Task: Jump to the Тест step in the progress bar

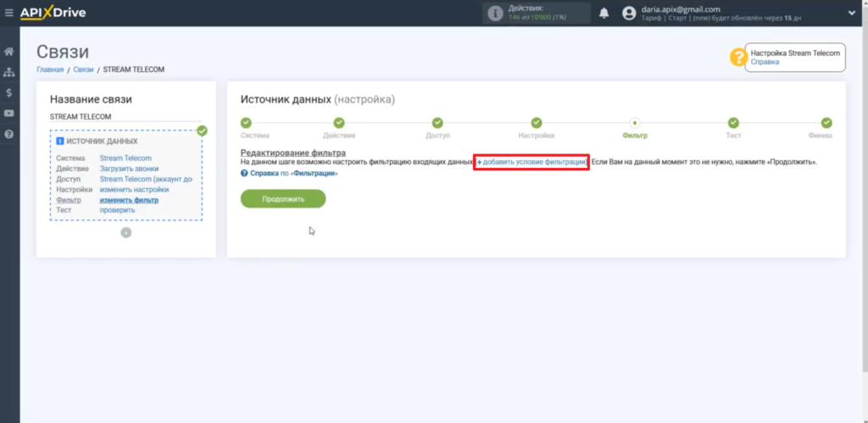Action: tap(733, 124)
